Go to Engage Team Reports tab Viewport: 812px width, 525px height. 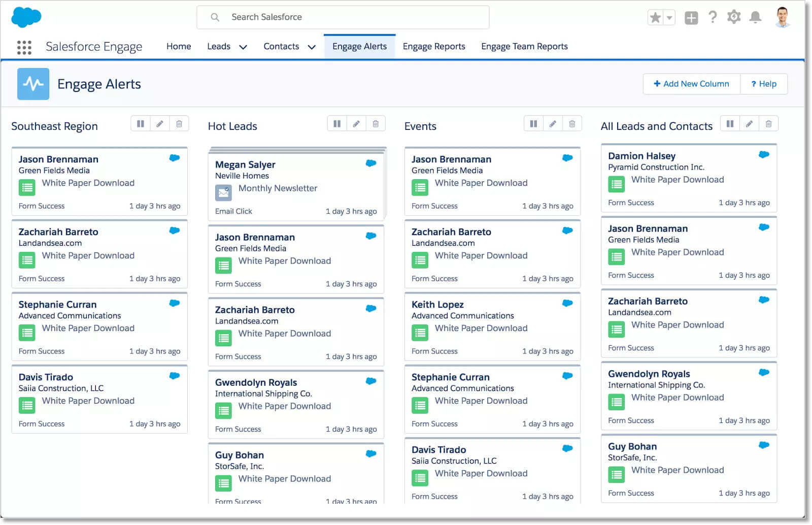click(x=524, y=47)
